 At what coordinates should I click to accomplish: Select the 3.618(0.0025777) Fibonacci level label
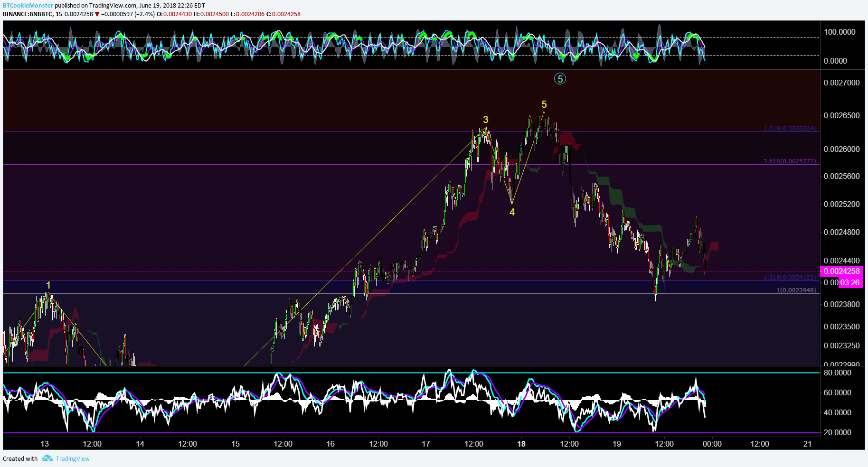(x=790, y=161)
